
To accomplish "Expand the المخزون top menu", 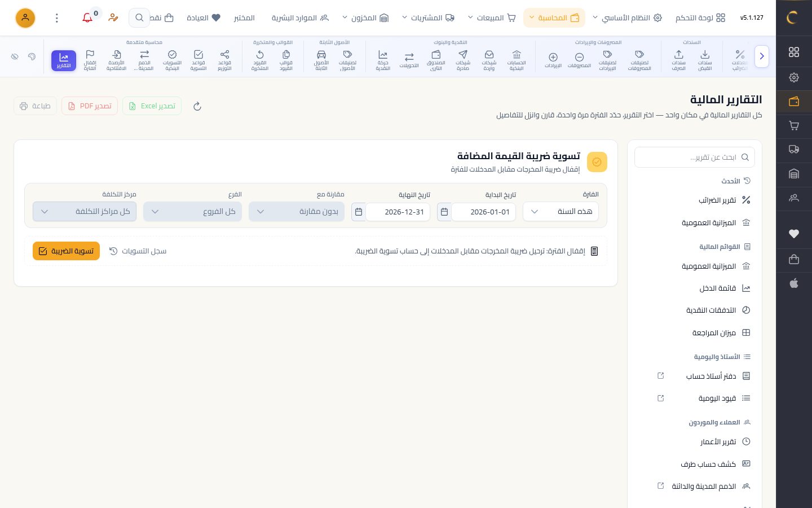I will pos(365,18).
